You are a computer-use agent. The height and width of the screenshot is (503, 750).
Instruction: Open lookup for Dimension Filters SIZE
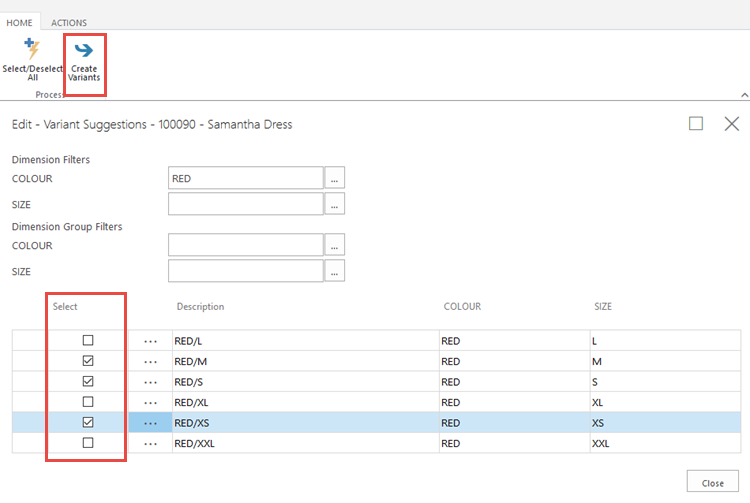tap(336, 204)
